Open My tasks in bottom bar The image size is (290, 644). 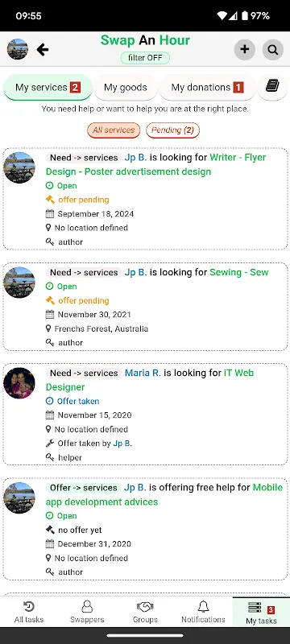(x=261, y=613)
